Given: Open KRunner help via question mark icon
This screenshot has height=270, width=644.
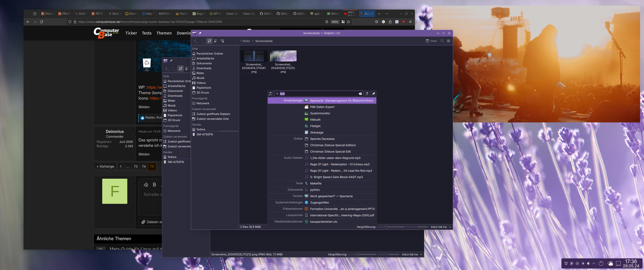Looking at the screenshot, I should (x=367, y=94).
